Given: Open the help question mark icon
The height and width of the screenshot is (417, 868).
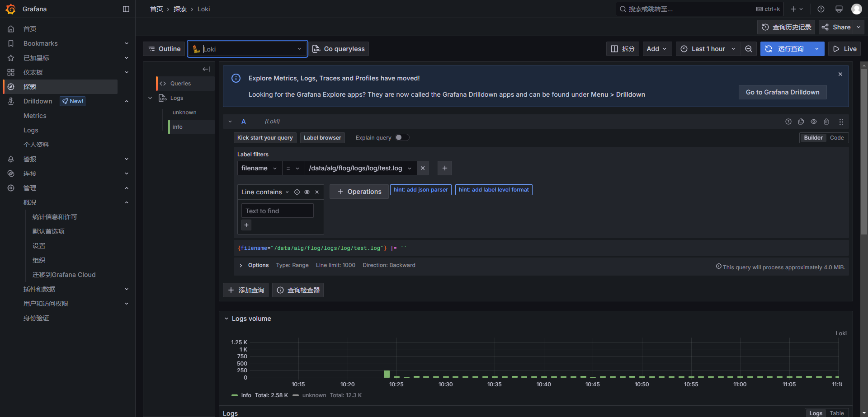Looking at the screenshot, I should 821,9.
